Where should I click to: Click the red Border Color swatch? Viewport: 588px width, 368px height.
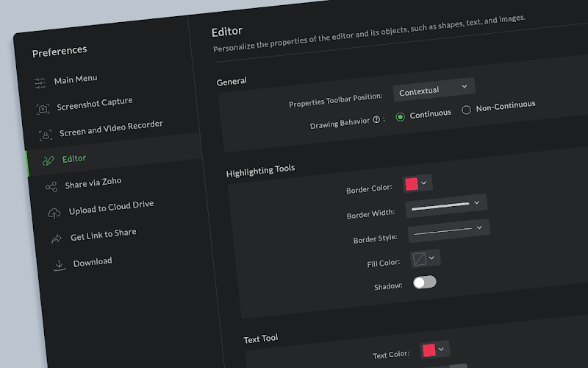point(412,184)
